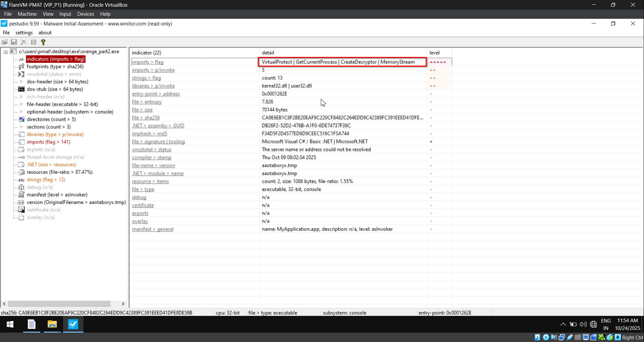Expand the file-header tree node
The image size is (644, 342).
coord(21,104)
